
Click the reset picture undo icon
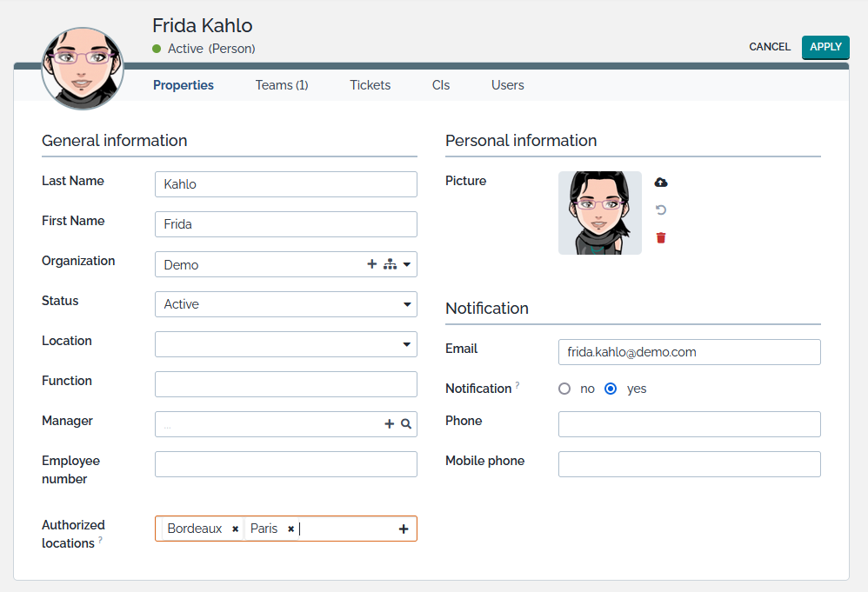click(x=661, y=210)
